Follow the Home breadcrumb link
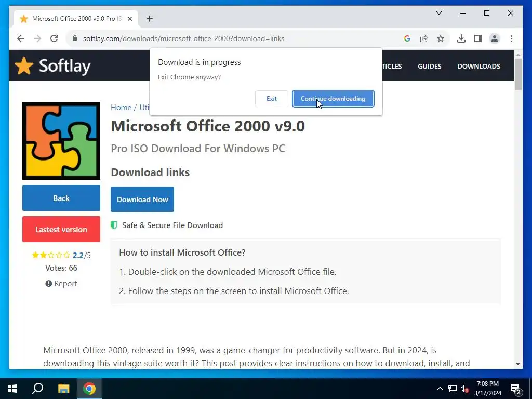This screenshot has height=399, width=532. 121,107
